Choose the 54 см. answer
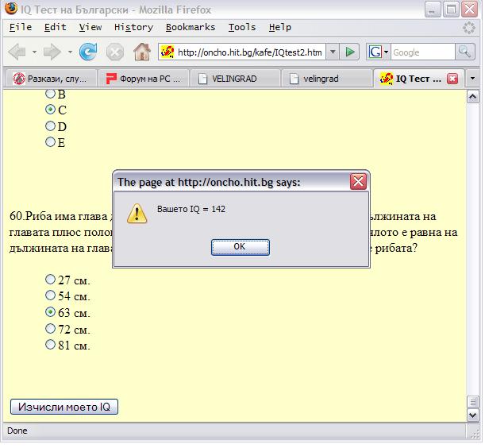 [x=50, y=295]
